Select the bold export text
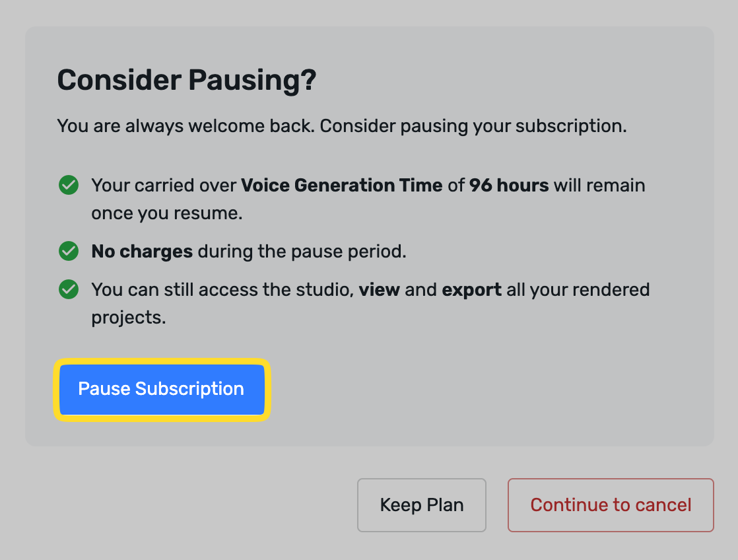 pos(471,289)
